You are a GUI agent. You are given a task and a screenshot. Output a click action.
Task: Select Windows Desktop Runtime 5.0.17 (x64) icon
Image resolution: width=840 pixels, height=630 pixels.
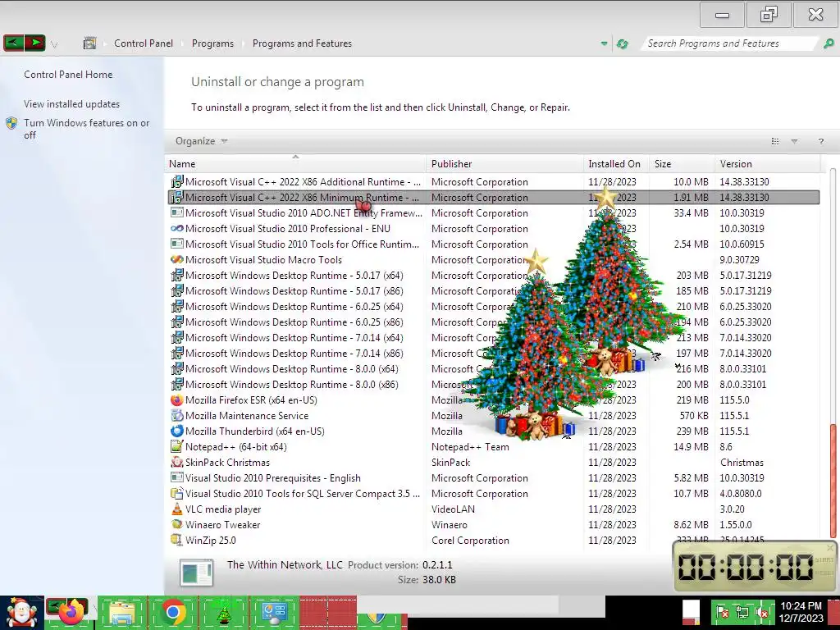[177, 275]
